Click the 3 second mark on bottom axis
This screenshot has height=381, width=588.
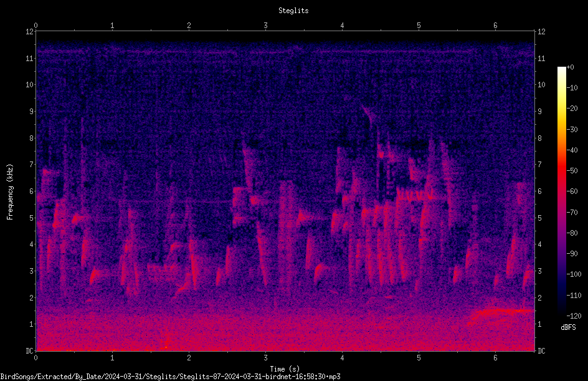click(265, 358)
